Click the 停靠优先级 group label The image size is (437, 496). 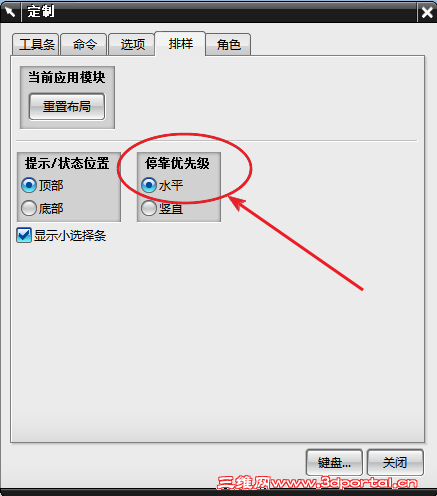[x=177, y=163]
